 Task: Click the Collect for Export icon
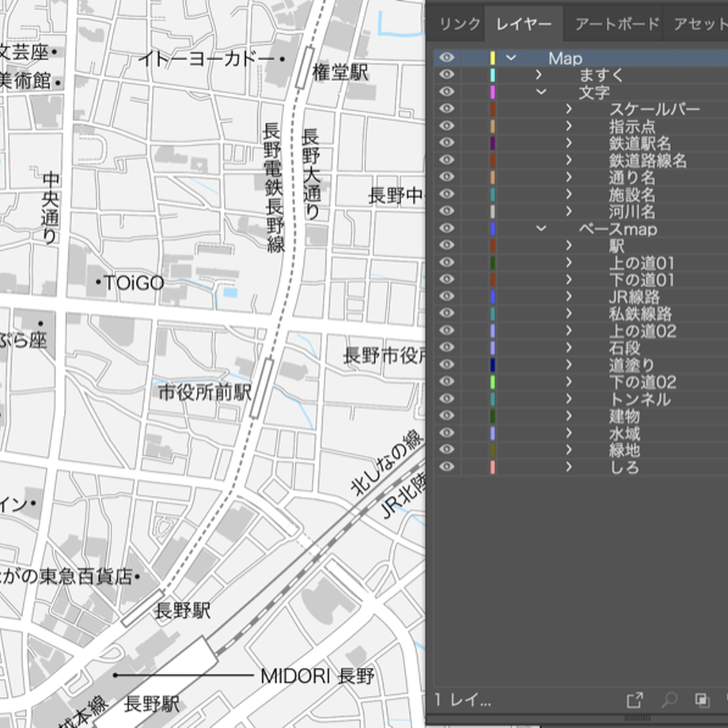tap(635, 700)
